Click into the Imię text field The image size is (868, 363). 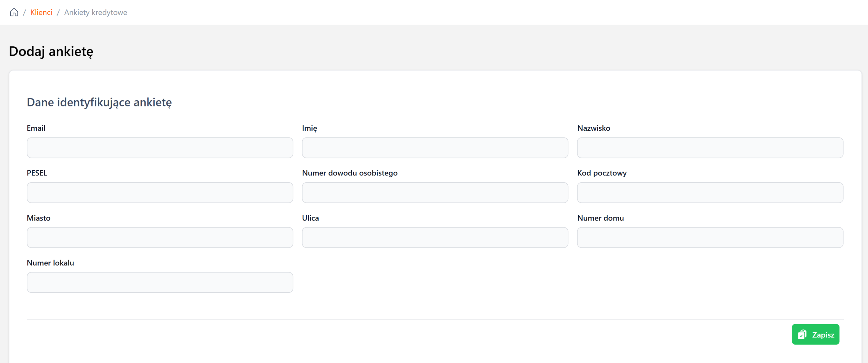[x=435, y=148]
